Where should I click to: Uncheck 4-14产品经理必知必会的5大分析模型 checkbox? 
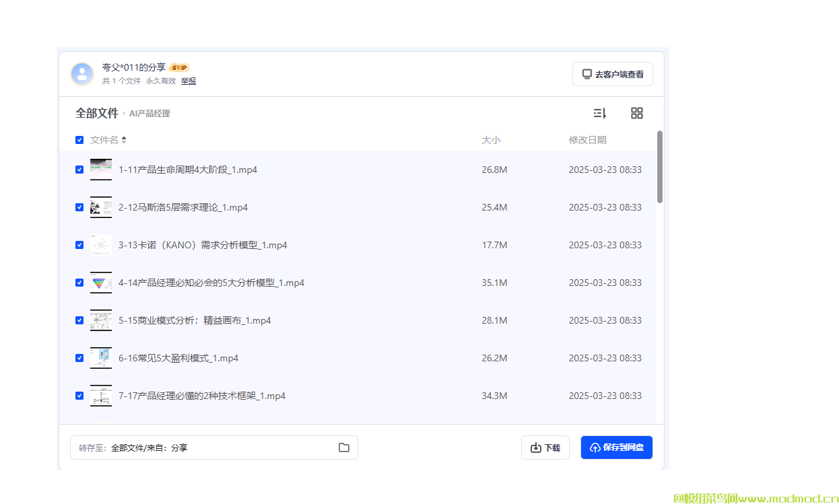pyautogui.click(x=79, y=283)
